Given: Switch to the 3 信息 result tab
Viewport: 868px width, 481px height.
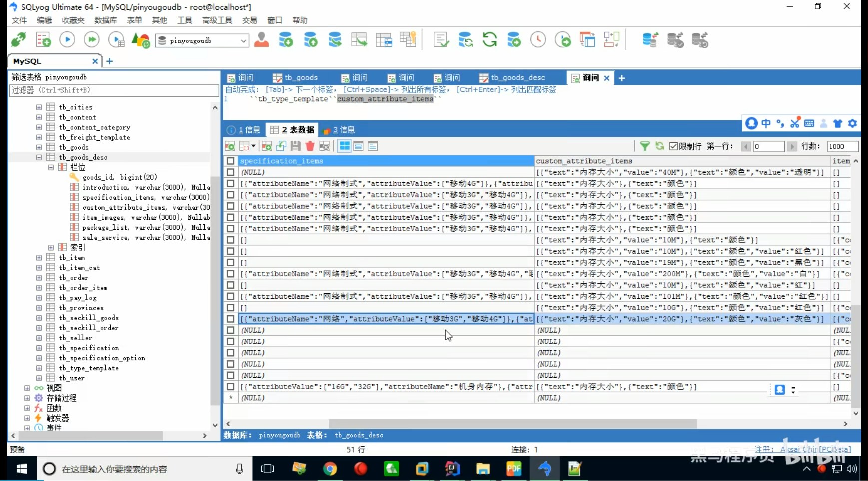Looking at the screenshot, I should [339, 130].
